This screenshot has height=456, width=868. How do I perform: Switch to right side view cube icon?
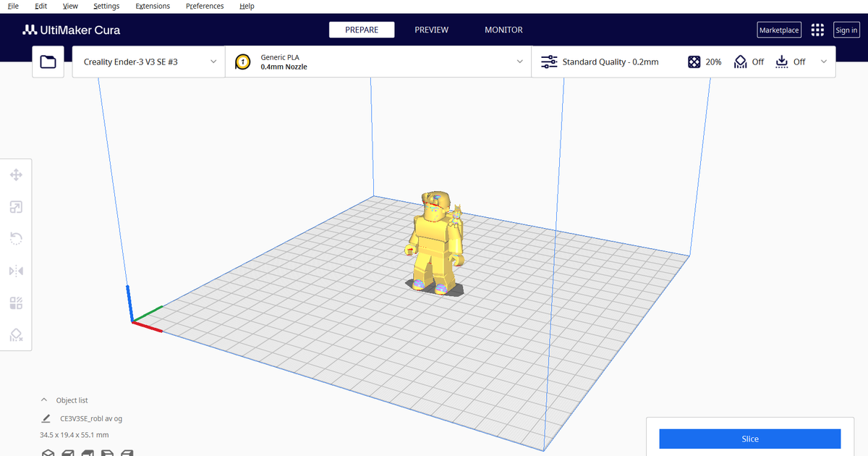click(x=127, y=453)
